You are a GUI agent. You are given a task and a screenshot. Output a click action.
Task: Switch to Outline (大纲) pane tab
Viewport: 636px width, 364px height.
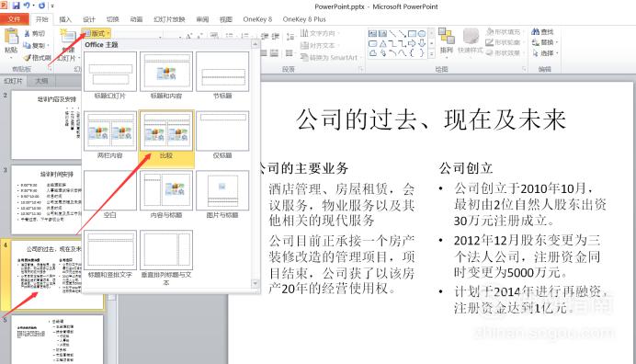click(x=41, y=81)
